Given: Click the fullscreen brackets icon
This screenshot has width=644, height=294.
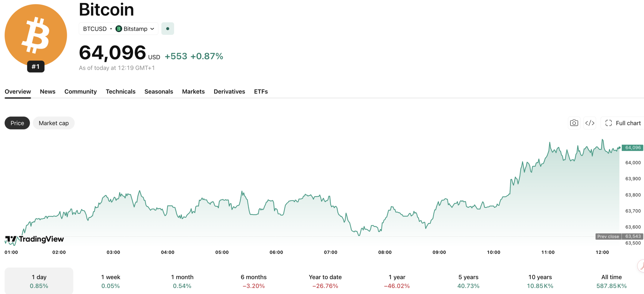Looking at the screenshot, I should pyautogui.click(x=609, y=123).
